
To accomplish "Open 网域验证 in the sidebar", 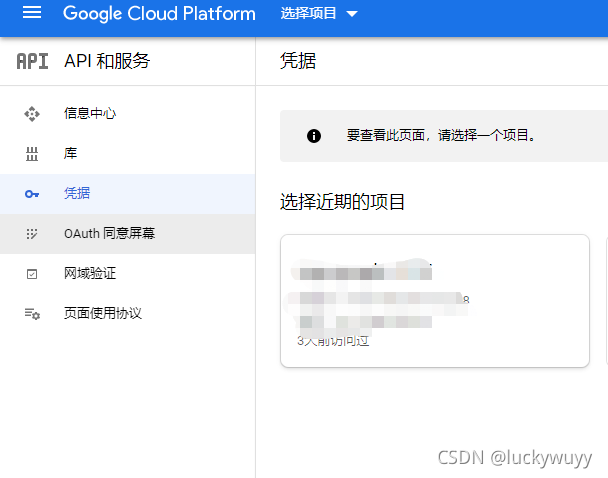I will [128, 274].
